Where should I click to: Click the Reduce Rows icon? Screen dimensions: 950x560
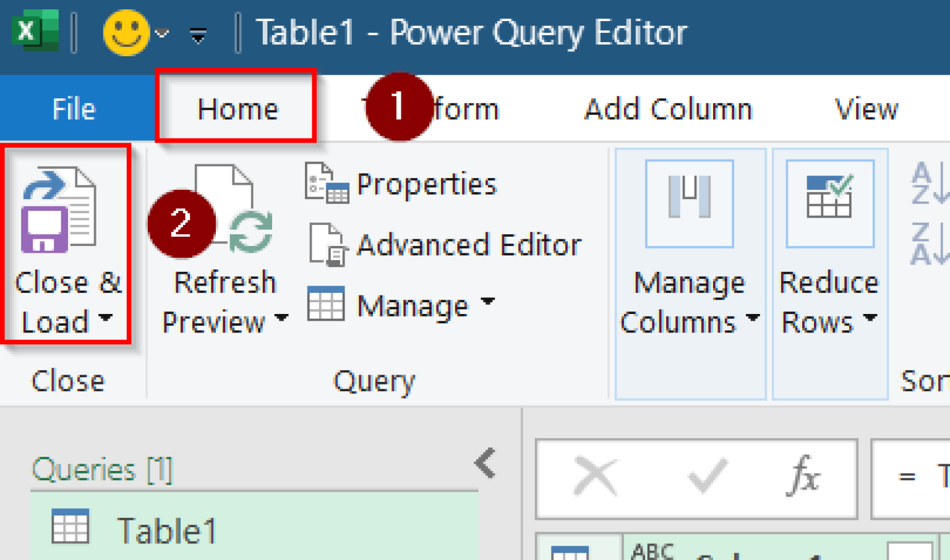[x=829, y=204]
